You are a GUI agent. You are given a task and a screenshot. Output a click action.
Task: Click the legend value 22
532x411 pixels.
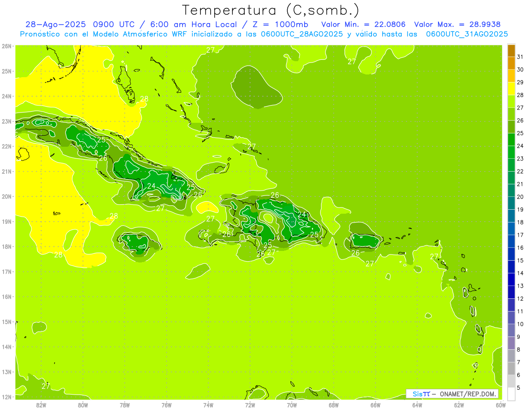click(x=520, y=171)
